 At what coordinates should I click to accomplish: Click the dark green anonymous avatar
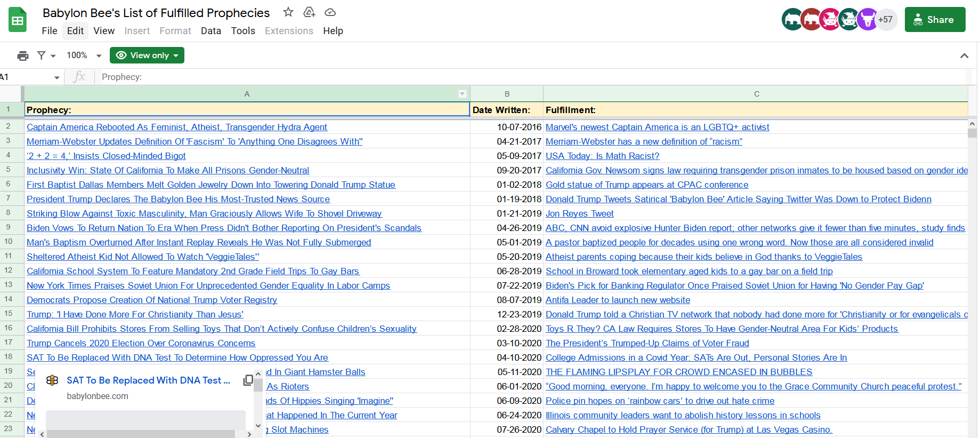[x=848, y=20]
